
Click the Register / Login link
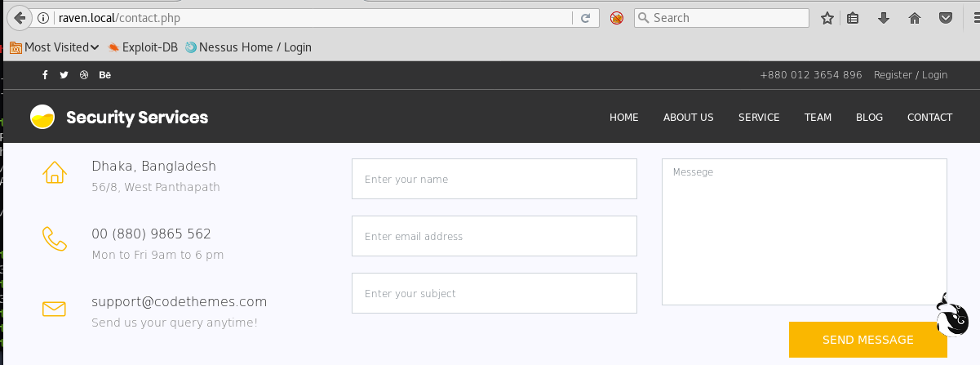(911, 75)
